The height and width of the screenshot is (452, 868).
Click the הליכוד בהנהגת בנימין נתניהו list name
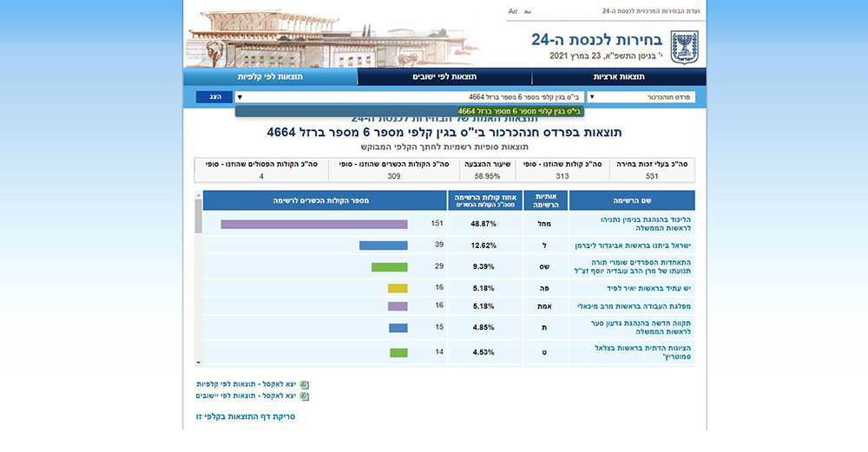click(646, 224)
